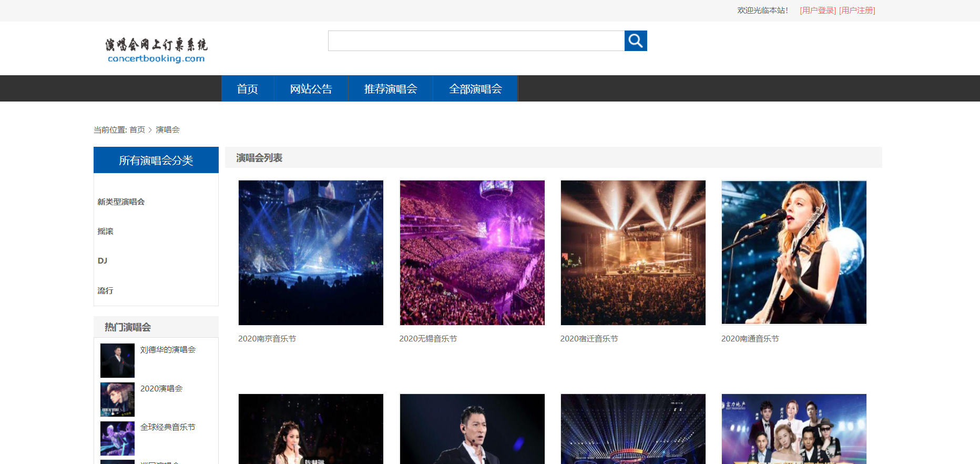Open the 2020无锡音乐节 concert image
980x464 pixels.
pos(472,253)
